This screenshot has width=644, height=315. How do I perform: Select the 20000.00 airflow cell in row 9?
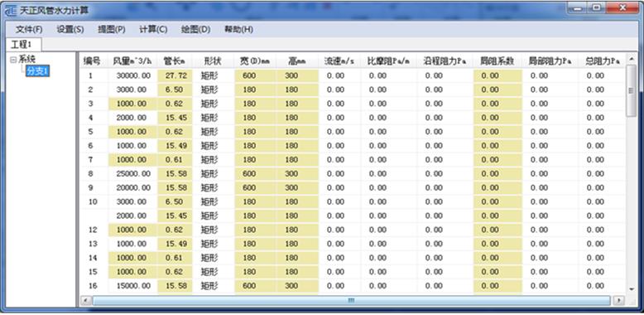pos(132,187)
